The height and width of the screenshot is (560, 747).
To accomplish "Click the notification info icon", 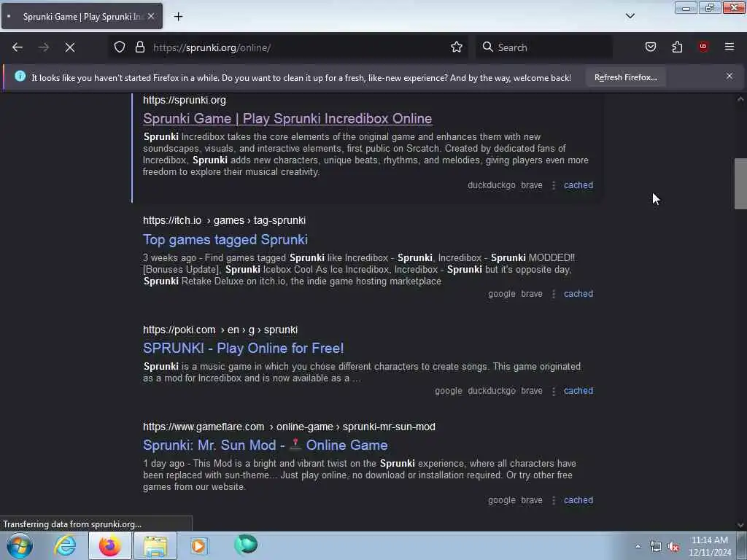I will pyautogui.click(x=20, y=76).
